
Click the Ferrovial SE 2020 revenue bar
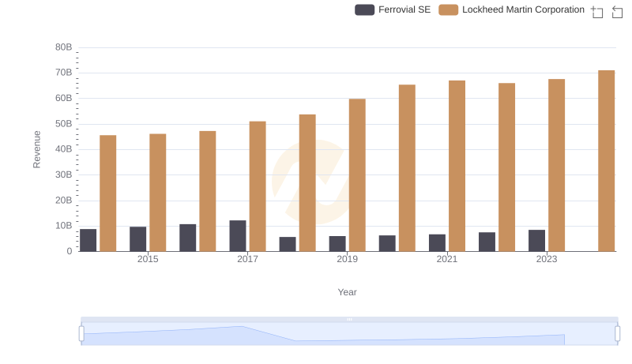pos(387,244)
